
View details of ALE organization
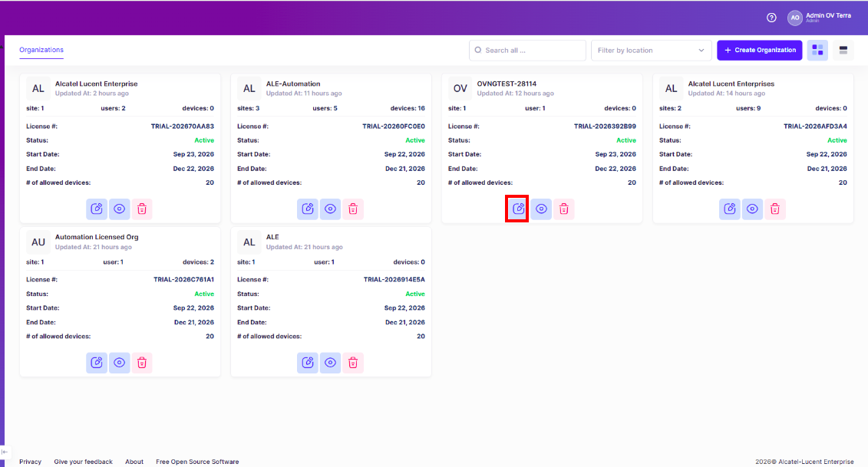click(331, 363)
